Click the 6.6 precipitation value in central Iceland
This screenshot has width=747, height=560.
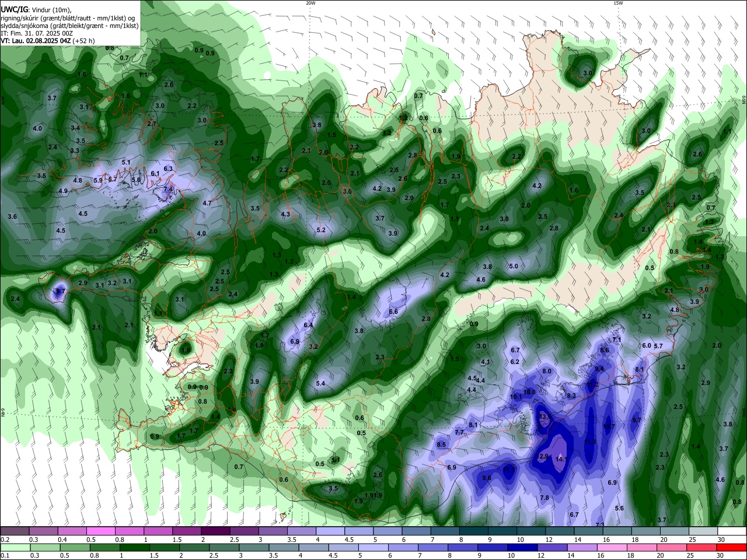pos(393,312)
